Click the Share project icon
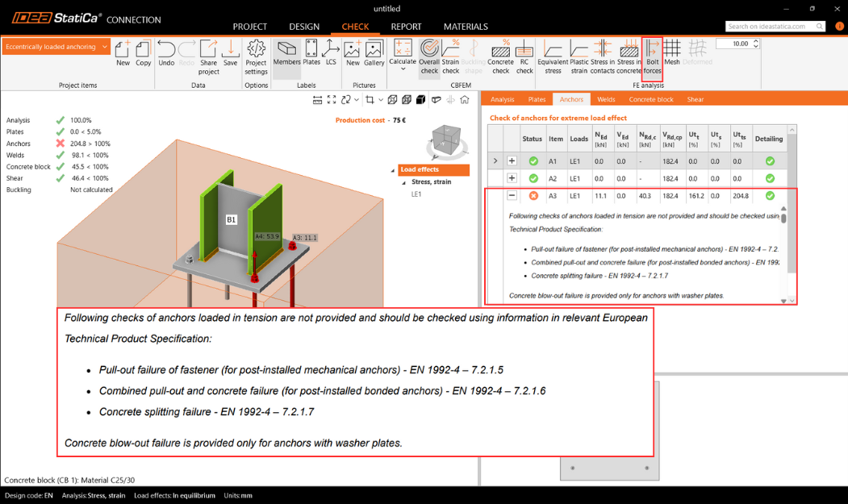Image resolution: width=848 pixels, height=504 pixels. tap(209, 55)
